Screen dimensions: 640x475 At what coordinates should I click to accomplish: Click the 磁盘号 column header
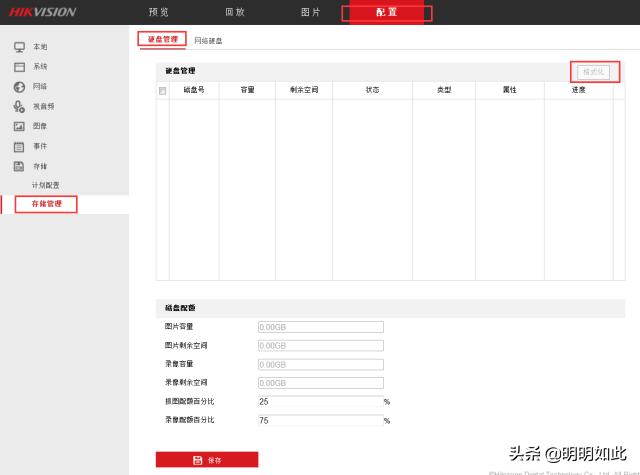pos(194,90)
